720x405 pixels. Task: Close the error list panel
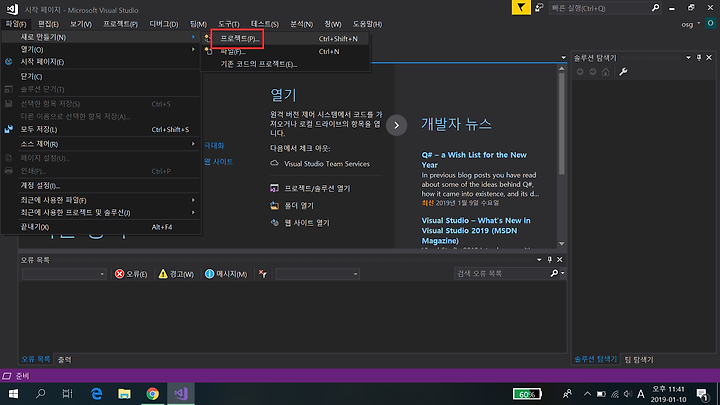coord(560,259)
